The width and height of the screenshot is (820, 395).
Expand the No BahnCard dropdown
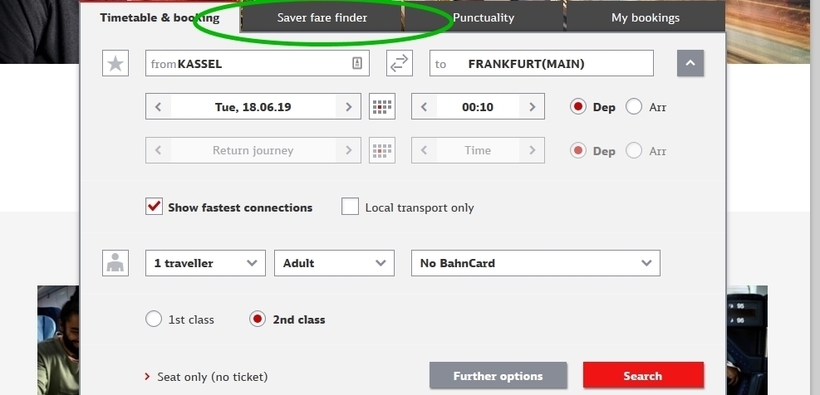pyautogui.click(x=536, y=263)
